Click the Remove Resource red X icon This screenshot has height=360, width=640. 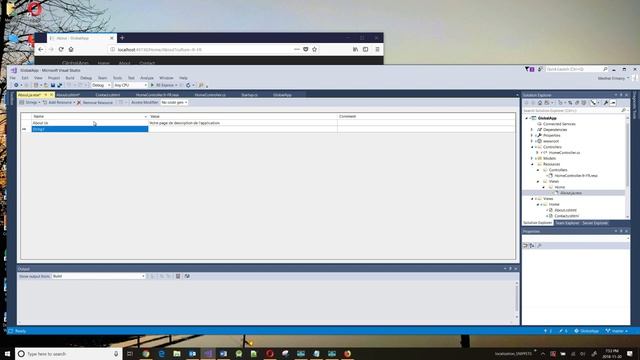(79, 102)
